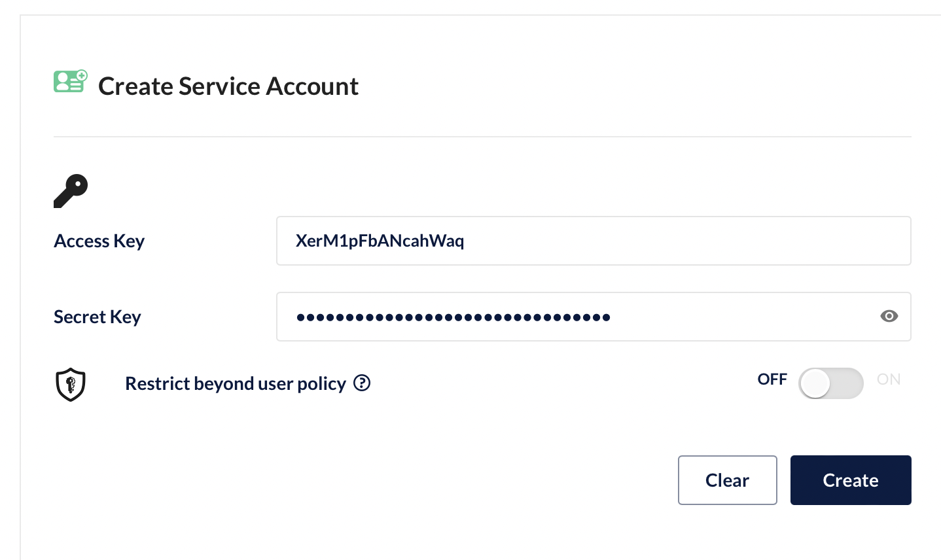The height and width of the screenshot is (560, 941).
Task: Click the OFF label beside the switch
Action: 772,379
